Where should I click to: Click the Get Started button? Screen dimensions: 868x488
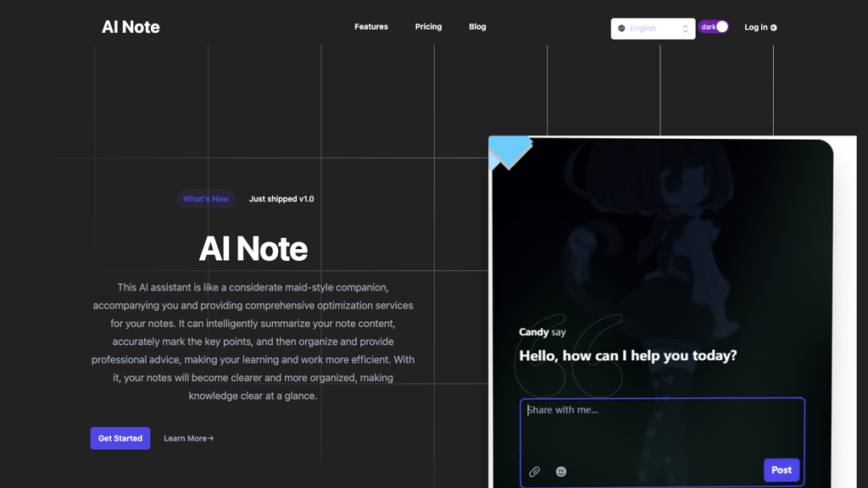[x=120, y=438]
